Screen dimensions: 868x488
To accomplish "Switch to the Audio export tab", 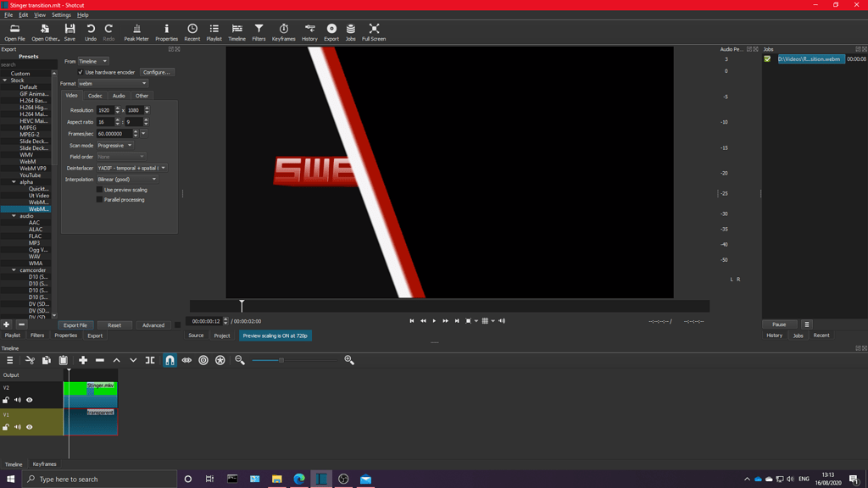I will (x=119, y=96).
